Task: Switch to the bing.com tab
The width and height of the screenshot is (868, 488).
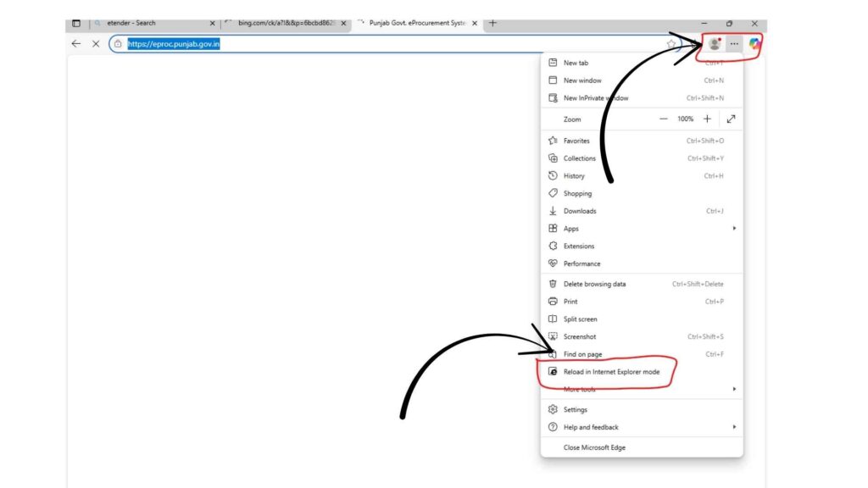Action: (287, 23)
